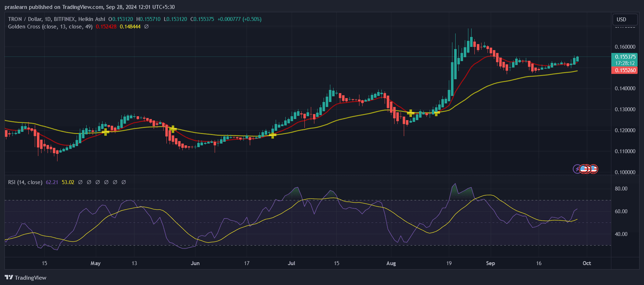Click the Heikin Ashi chart type label
Image resolution: width=644 pixels, height=285 pixels.
click(92, 19)
